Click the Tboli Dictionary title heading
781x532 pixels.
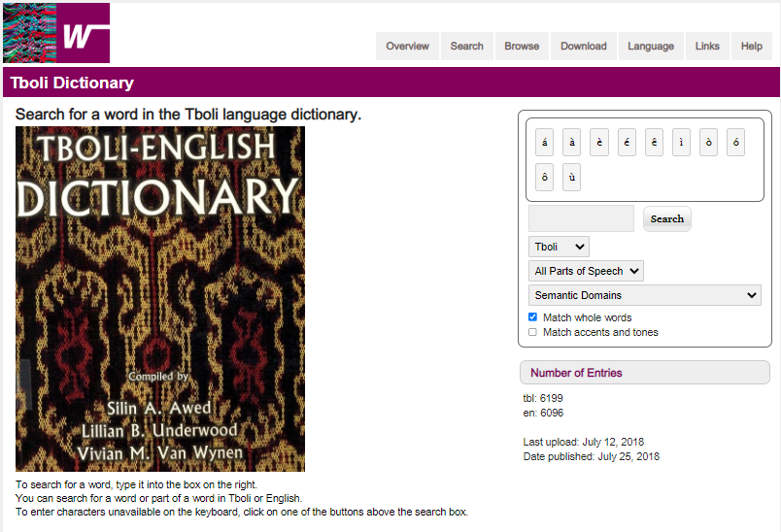[72, 83]
